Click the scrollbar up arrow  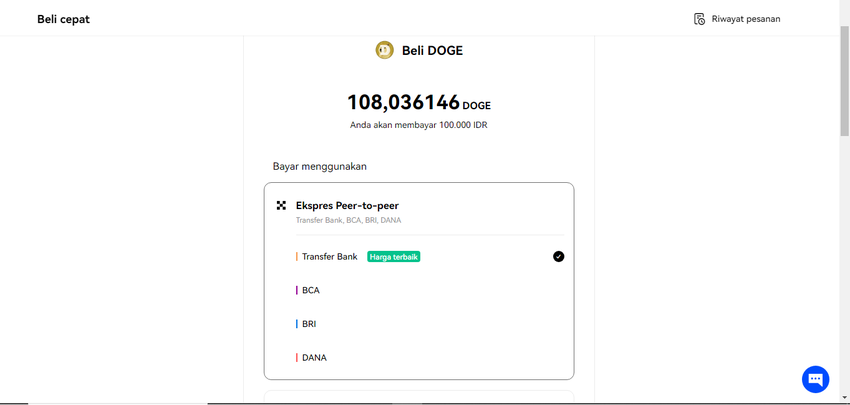coord(844,6)
